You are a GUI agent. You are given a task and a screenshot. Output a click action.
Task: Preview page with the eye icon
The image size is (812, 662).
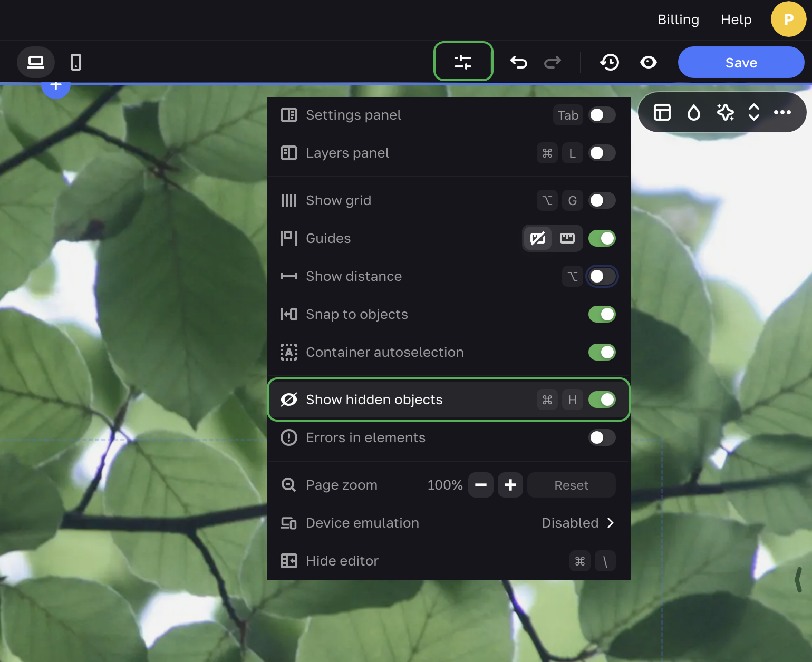tap(648, 62)
